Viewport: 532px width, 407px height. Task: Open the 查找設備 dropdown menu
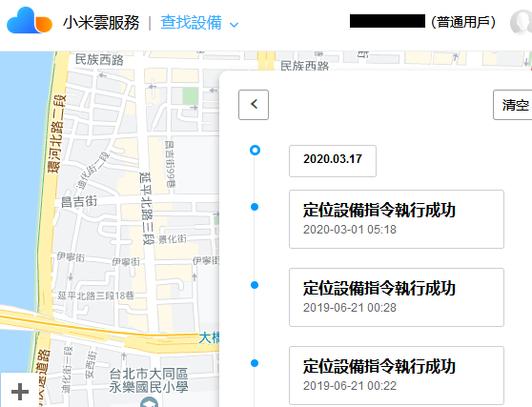(x=199, y=23)
